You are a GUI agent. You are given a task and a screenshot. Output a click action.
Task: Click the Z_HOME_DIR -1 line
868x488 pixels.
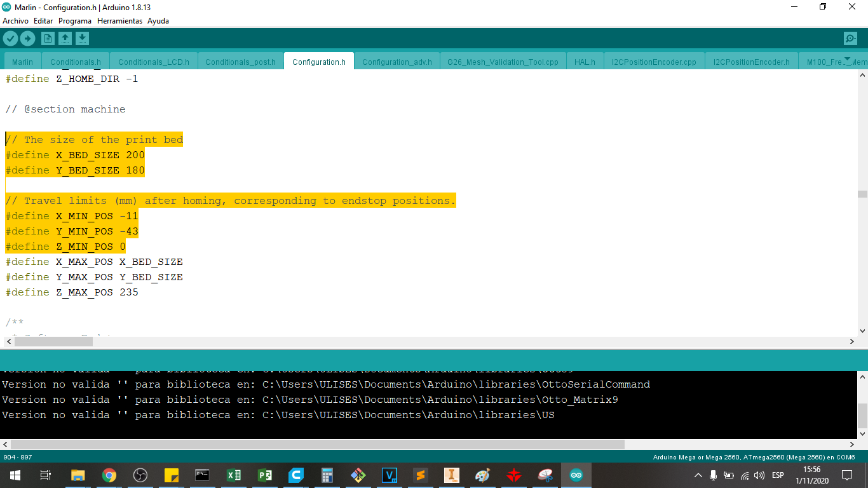72,79
